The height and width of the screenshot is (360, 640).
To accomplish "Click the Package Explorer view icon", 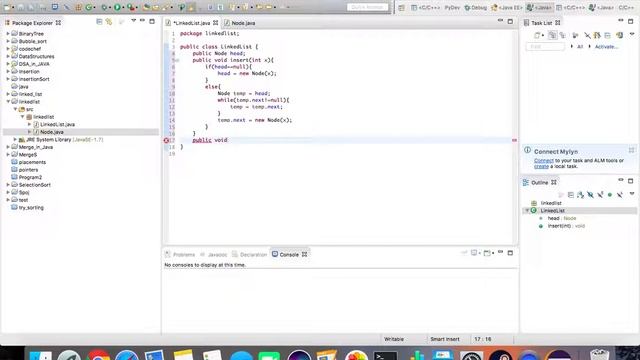I will click(x=7, y=23).
